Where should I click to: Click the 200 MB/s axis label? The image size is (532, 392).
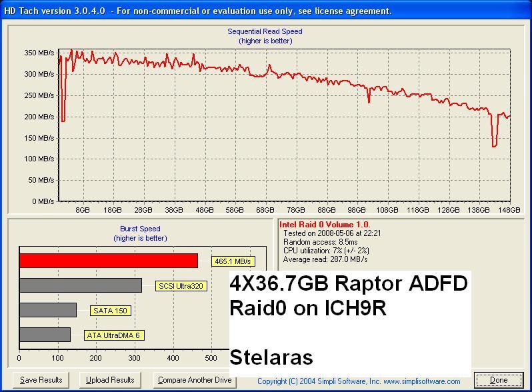(39, 117)
